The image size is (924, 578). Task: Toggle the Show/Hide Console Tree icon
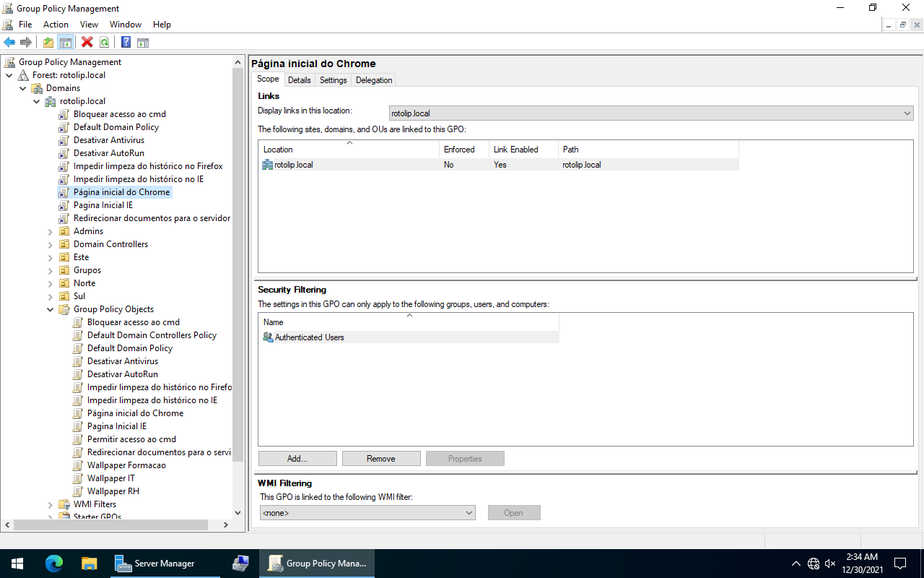pyautogui.click(x=66, y=43)
